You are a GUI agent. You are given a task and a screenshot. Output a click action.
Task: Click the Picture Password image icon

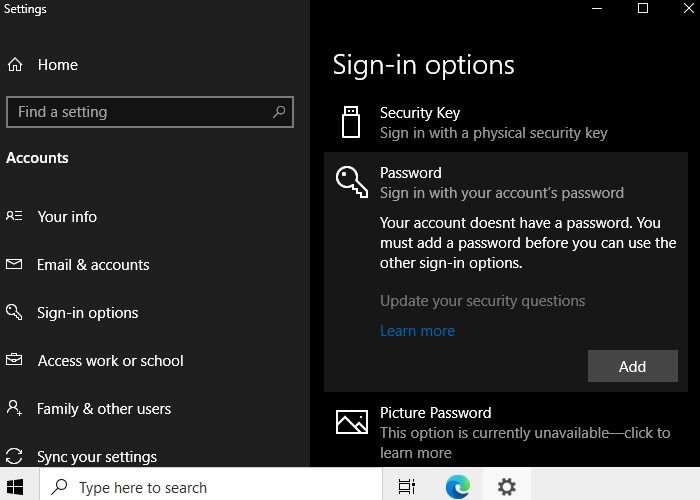point(352,422)
